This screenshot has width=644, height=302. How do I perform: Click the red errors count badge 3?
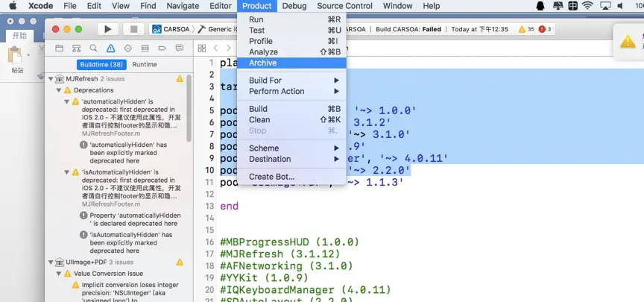click(545, 29)
